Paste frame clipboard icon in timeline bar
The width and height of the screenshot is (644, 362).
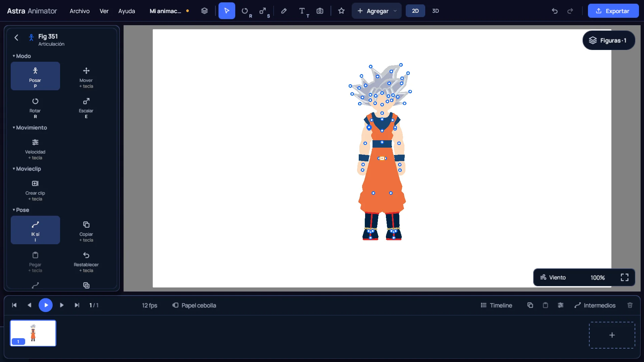pyautogui.click(x=545, y=305)
